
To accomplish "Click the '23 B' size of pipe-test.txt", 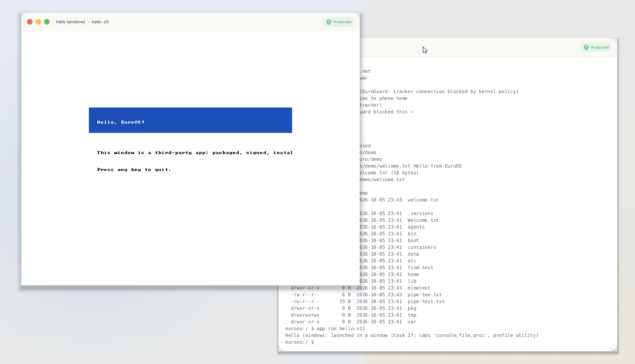I will (345, 301).
